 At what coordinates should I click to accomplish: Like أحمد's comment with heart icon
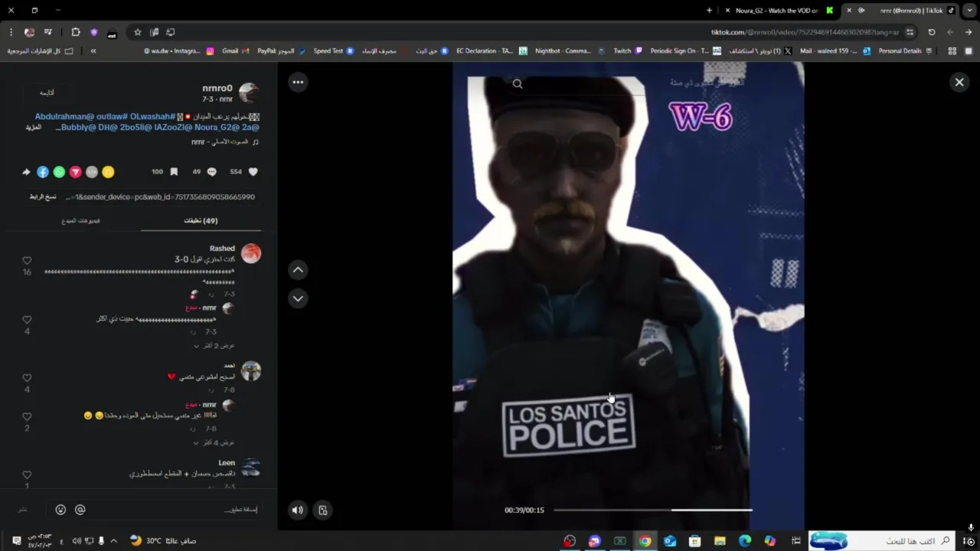point(27,378)
